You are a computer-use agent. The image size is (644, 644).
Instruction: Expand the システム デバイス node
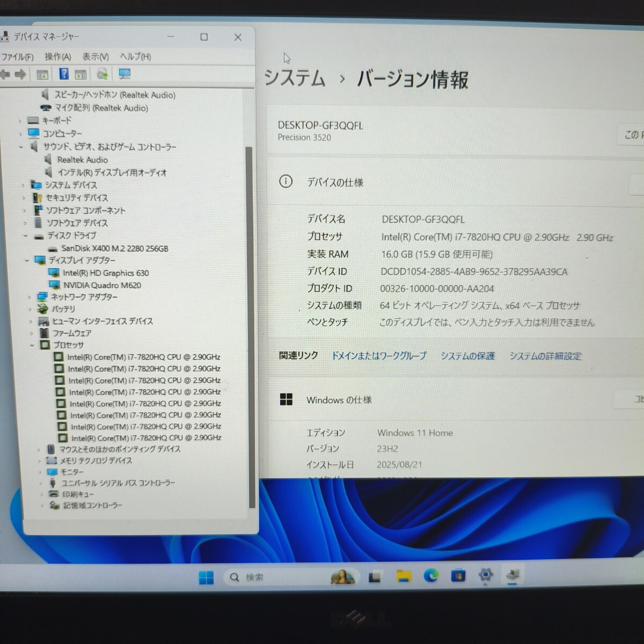(23, 185)
